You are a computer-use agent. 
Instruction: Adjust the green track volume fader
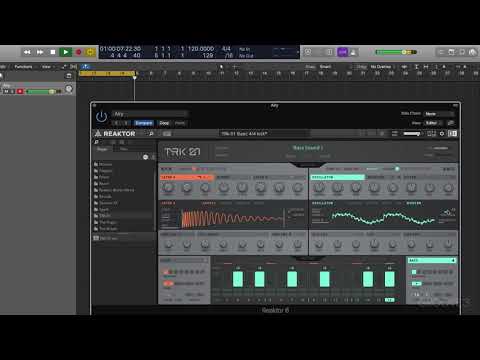click(44, 91)
